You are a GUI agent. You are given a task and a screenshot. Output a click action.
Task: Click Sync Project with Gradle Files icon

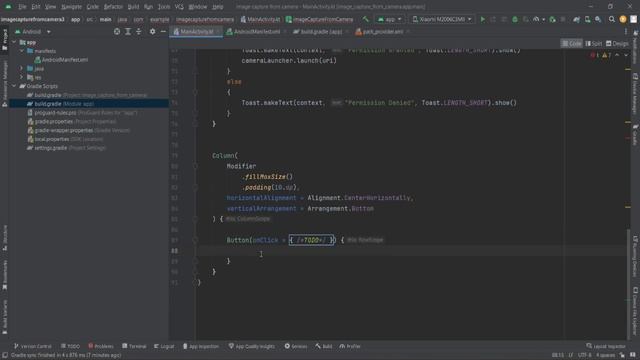pyautogui.click(x=576, y=19)
